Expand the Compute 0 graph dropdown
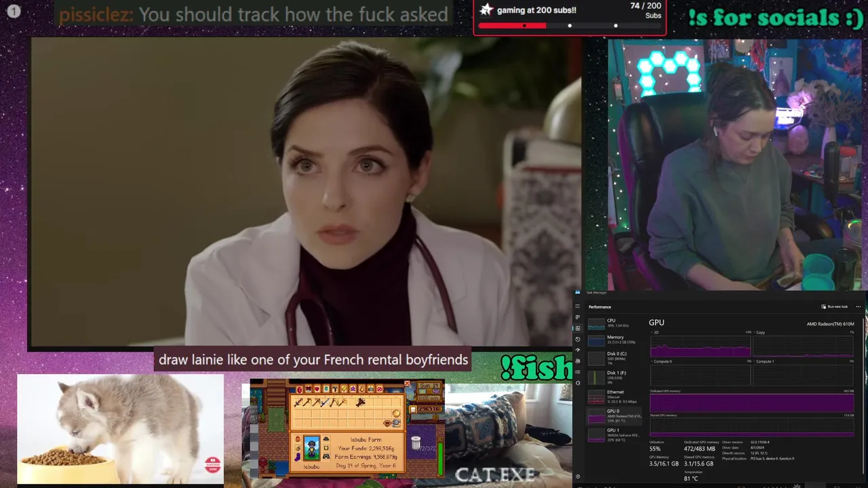The width and height of the screenshot is (868, 488). pyautogui.click(x=661, y=361)
